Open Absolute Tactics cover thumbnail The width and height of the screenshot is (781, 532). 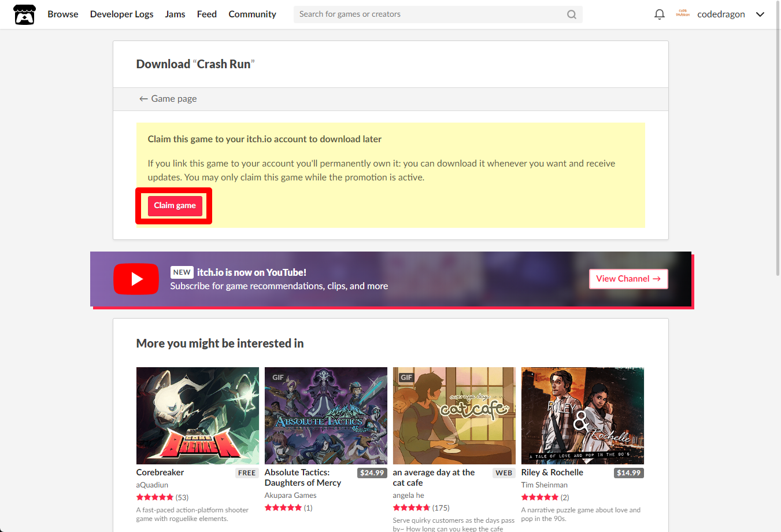(326, 416)
